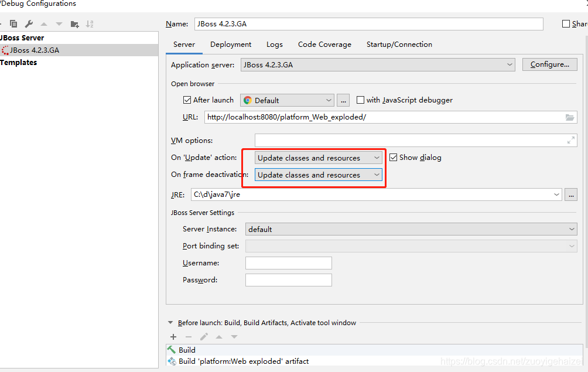Toggle the Share checkbox
The image size is (588, 372).
click(x=566, y=23)
